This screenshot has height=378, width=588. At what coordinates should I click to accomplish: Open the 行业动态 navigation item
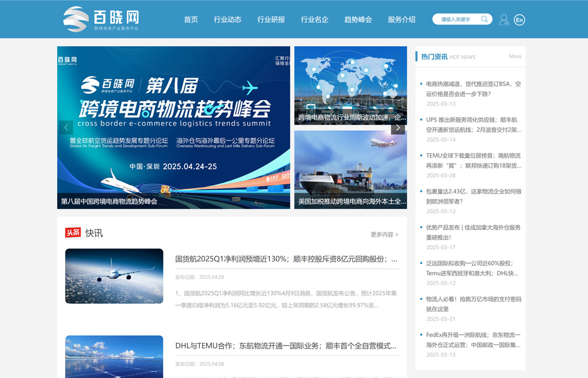pyautogui.click(x=228, y=19)
